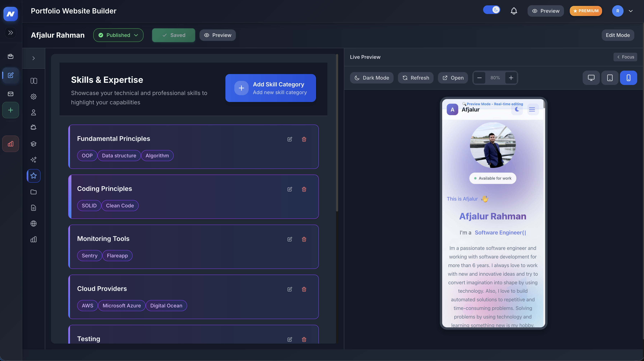Toggle Dark Mode in the Live Preview
This screenshot has height=361, width=644.
pyautogui.click(x=372, y=78)
